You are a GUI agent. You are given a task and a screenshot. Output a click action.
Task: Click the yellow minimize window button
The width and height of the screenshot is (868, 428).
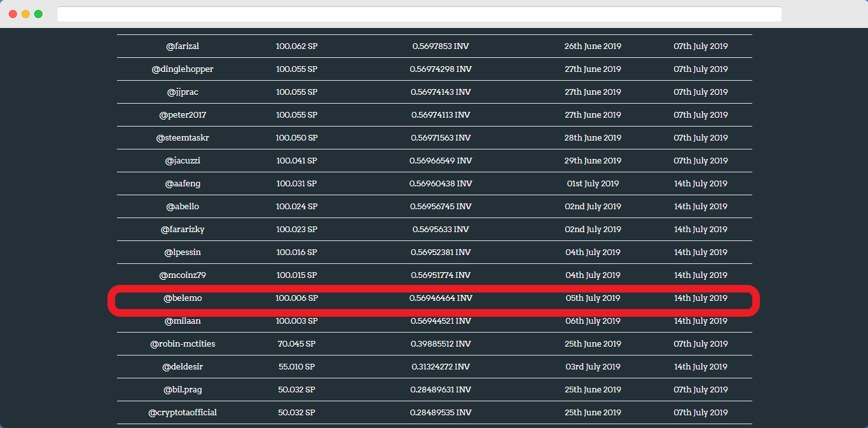25,14
